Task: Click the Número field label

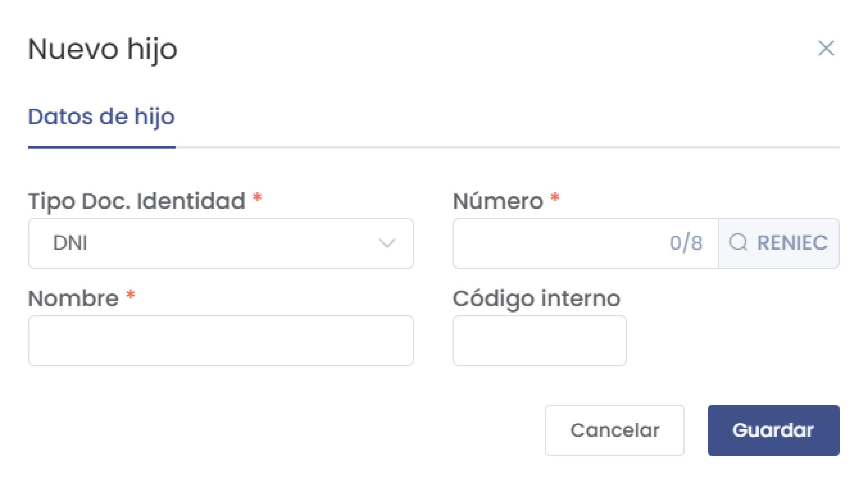Action: 498,201
